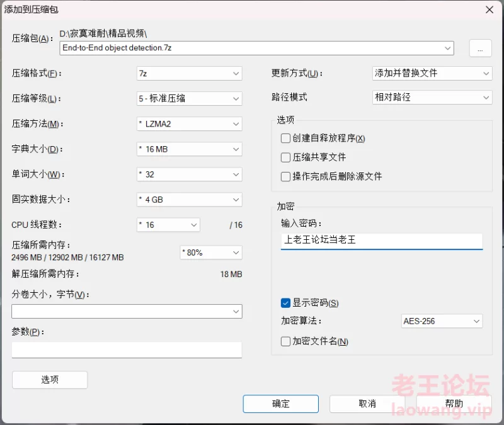Open the CPU threads 16 dropdown
Screen dimensions: 504x425
(x=168, y=225)
